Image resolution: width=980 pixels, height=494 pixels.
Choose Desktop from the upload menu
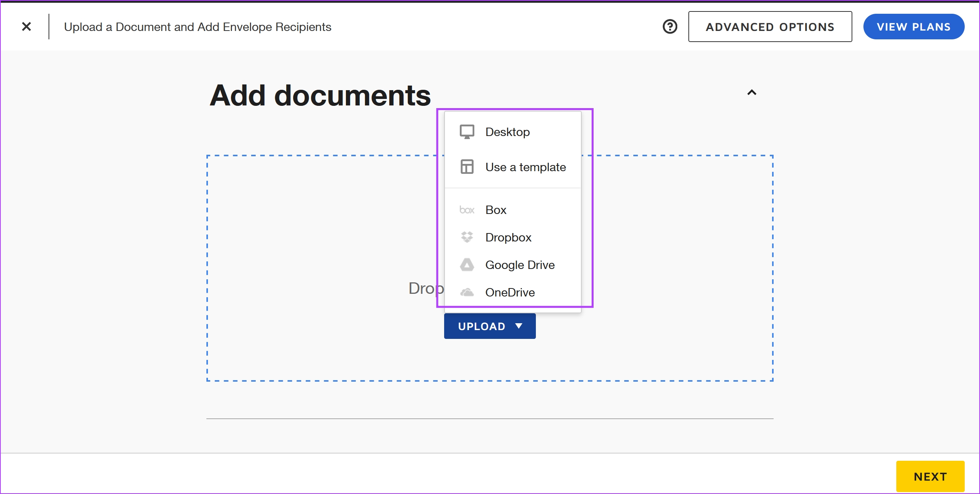[x=513, y=132]
